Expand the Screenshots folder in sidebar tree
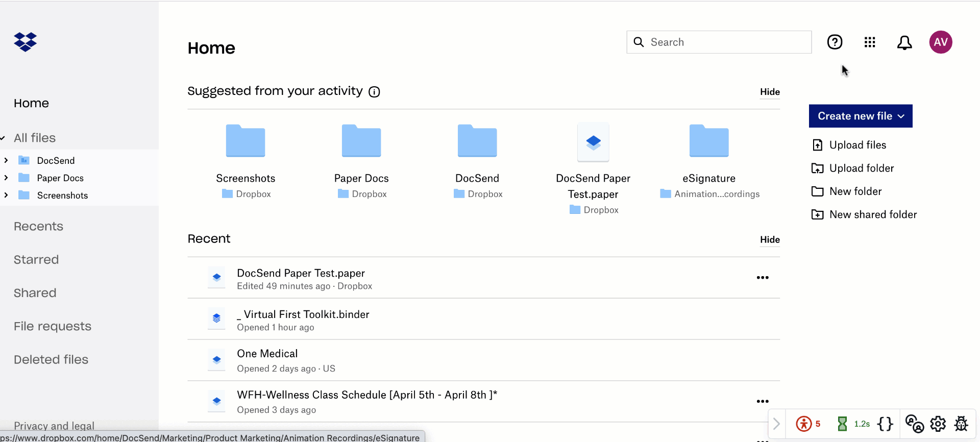The width and height of the screenshot is (980, 442). [x=6, y=195]
